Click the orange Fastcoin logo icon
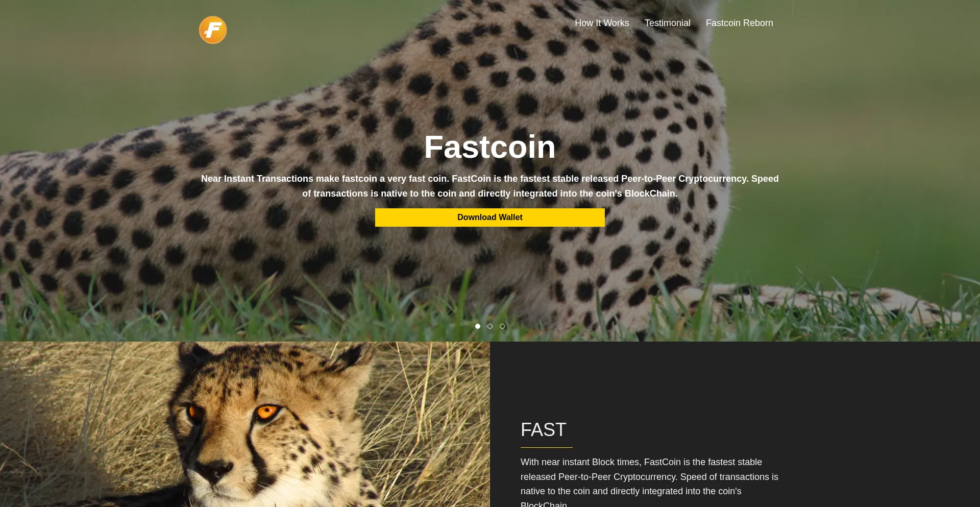This screenshot has height=507, width=980. [x=213, y=30]
